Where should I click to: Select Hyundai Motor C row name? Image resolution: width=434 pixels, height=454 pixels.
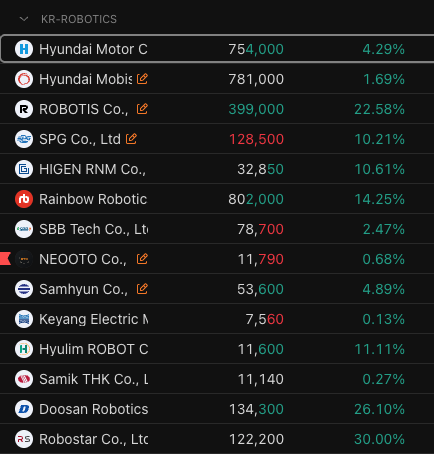[93, 49]
